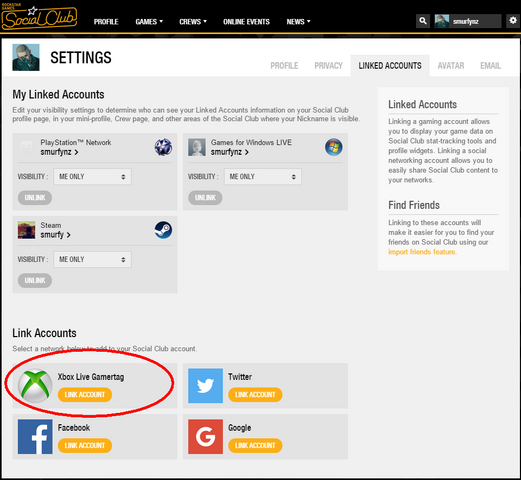Image resolution: width=521 pixels, height=480 pixels.
Task: Click the smurfynz avatar in header
Action: [441, 21]
